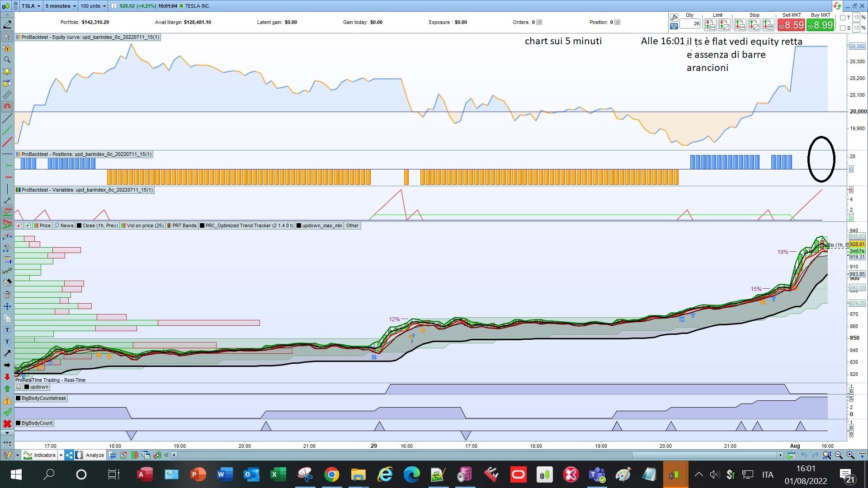Open the 100 units dropdown
868x488 pixels.
(x=93, y=6)
